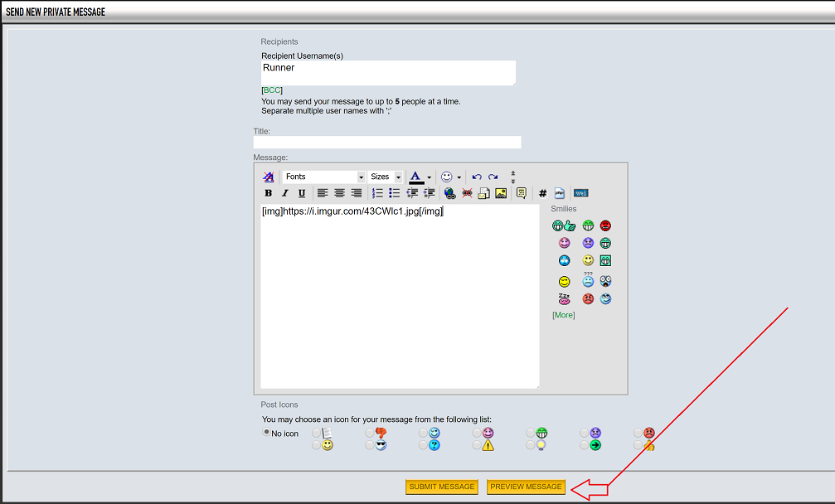835x504 pixels.
Task: Insert a hyperlink with the globe icon
Action: 449,193
